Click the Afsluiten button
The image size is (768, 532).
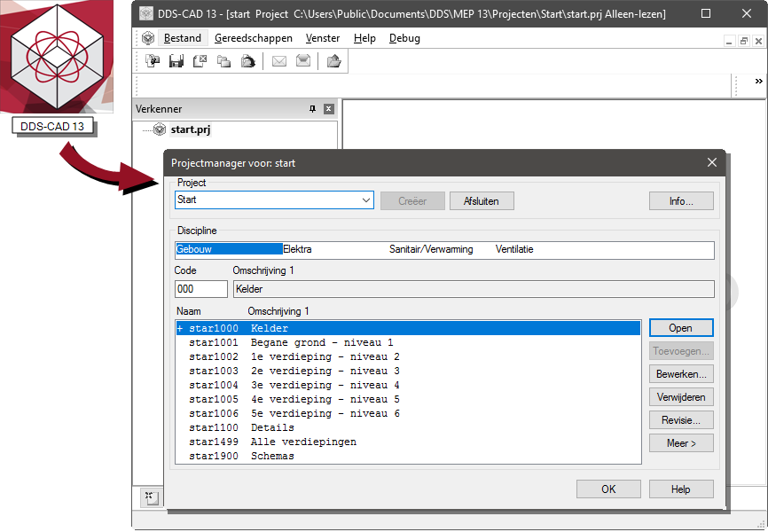[x=482, y=201]
